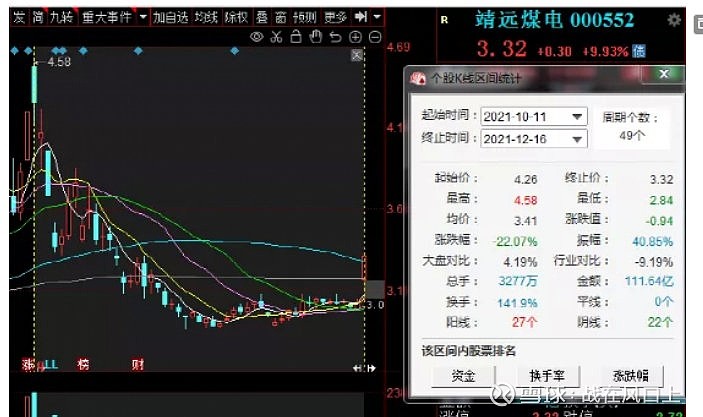Click the blue 信 badge beside +9.93%
The width and height of the screenshot is (703, 417).
tap(638, 51)
